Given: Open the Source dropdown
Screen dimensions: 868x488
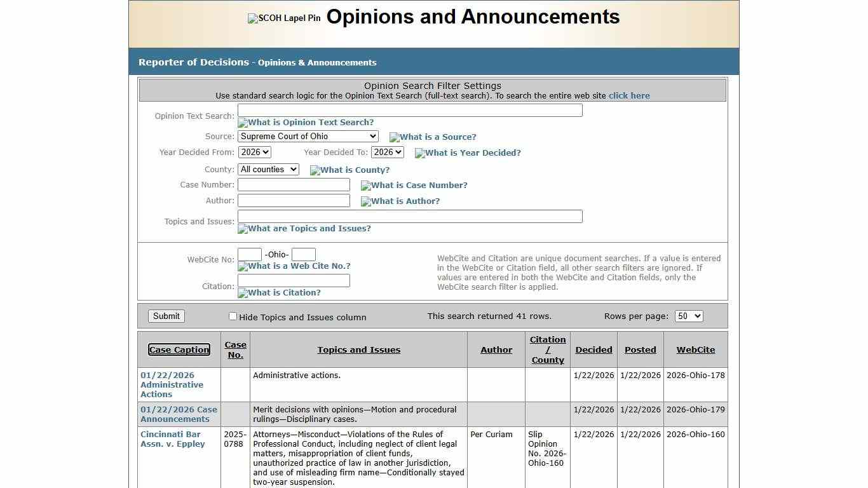Looking at the screenshot, I should pos(308,136).
